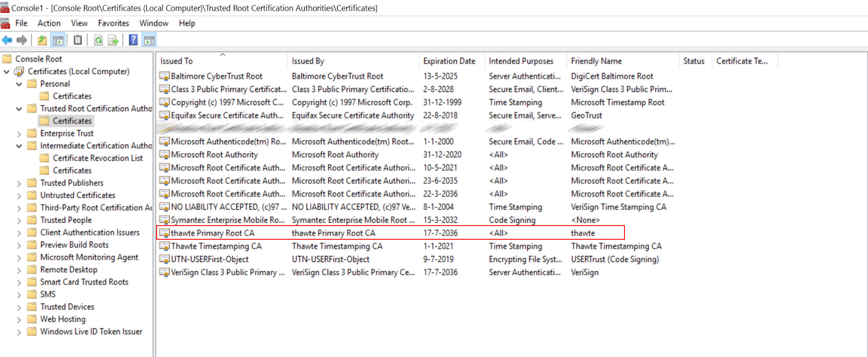Collapse Intermediate Certification Authorities node

click(x=19, y=146)
